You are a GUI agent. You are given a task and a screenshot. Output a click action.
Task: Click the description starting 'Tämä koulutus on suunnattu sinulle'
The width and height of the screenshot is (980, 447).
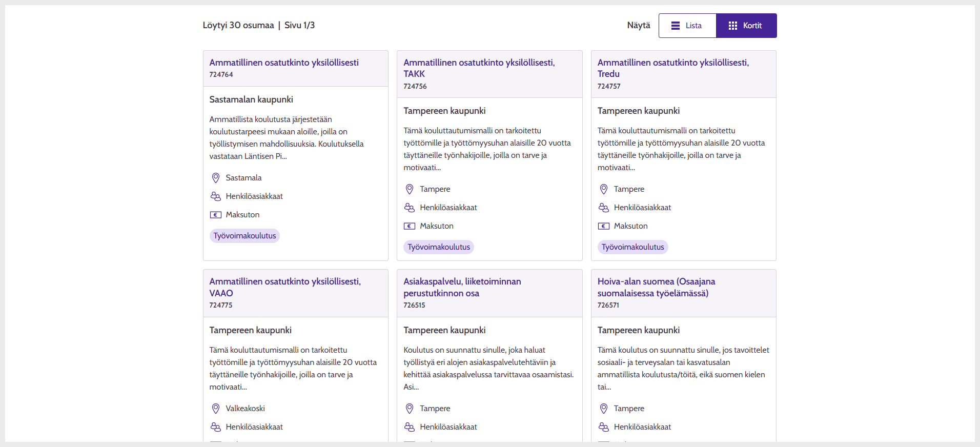click(683, 369)
